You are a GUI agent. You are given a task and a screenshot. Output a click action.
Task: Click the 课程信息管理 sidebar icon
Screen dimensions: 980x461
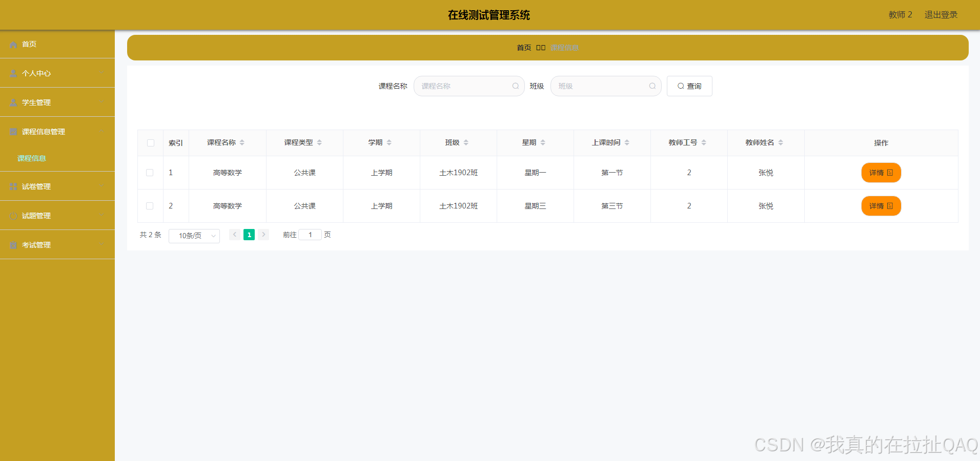pos(13,131)
